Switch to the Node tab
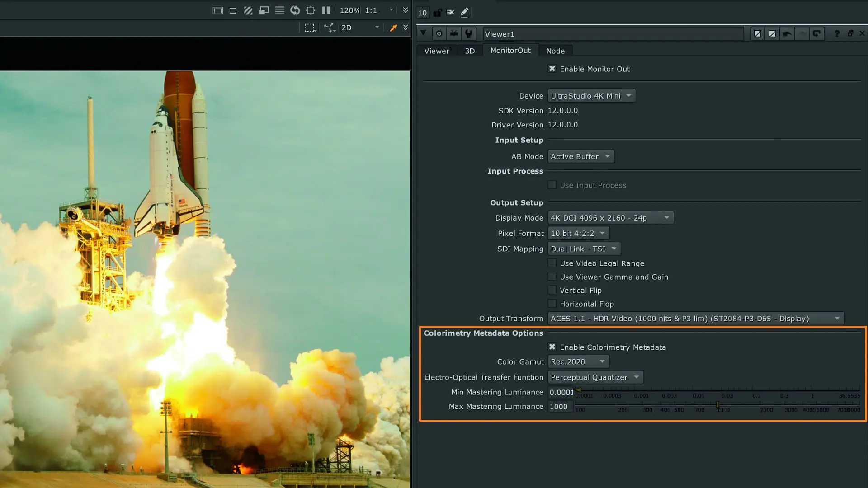The width and height of the screenshot is (868, 488). pyautogui.click(x=555, y=51)
